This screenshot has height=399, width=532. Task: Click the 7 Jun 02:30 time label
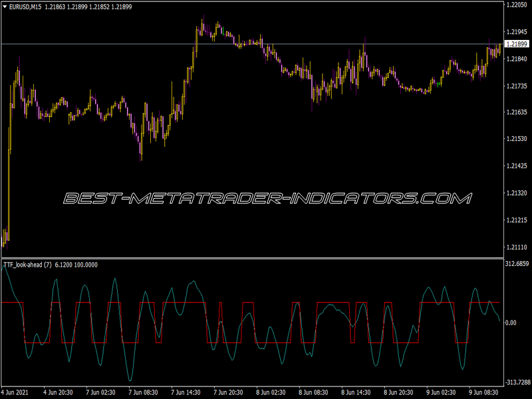(101, 392)
